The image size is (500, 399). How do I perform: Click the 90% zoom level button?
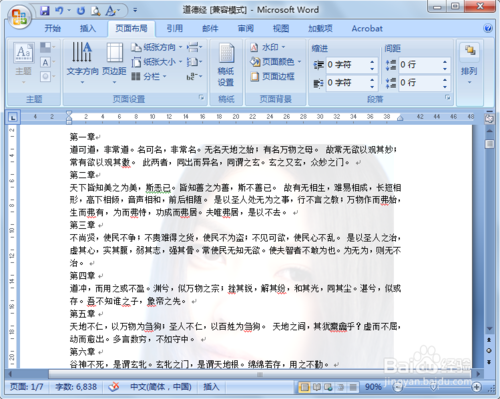coord(373,387)
